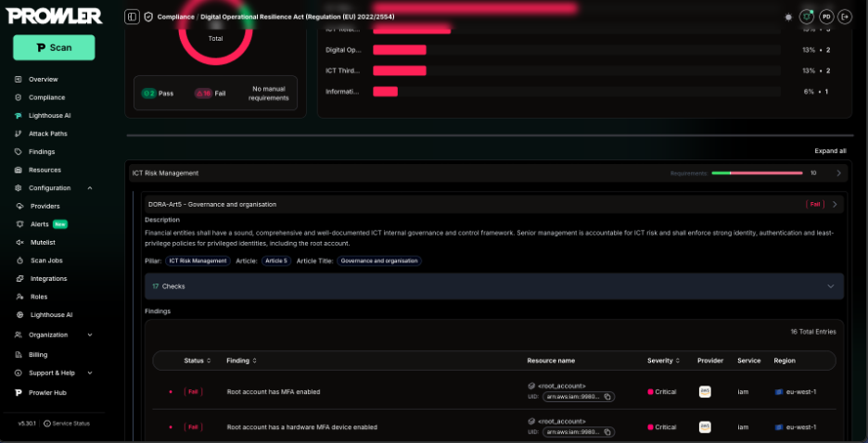
Task: Click the ICT Risk Management requirements bar
Action: 757,173
